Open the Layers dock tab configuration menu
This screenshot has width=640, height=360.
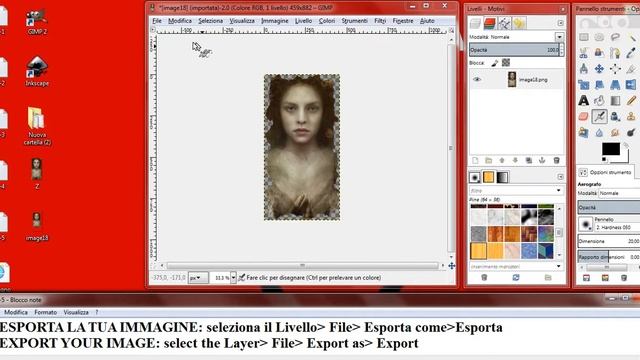560,23
